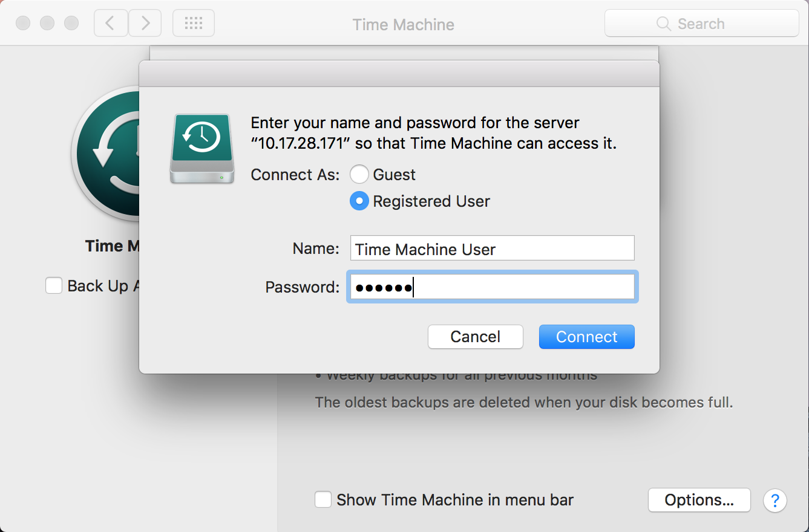Go back with the left chevron button

pyautogui.click(x=111, y=24)
